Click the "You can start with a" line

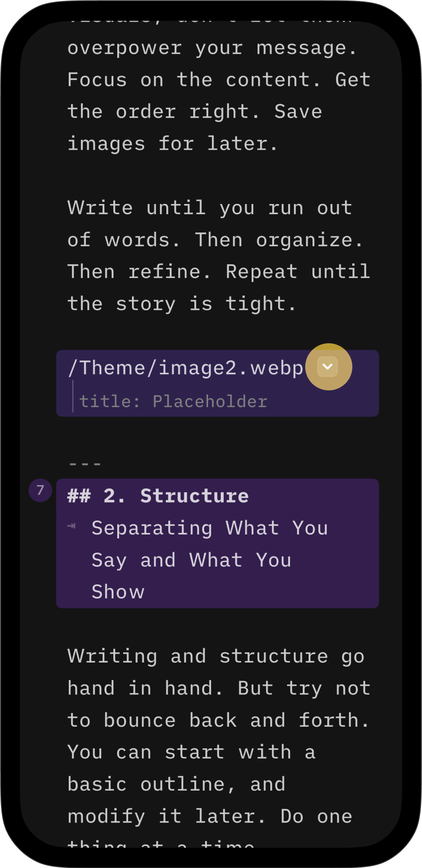pos(191,752)
